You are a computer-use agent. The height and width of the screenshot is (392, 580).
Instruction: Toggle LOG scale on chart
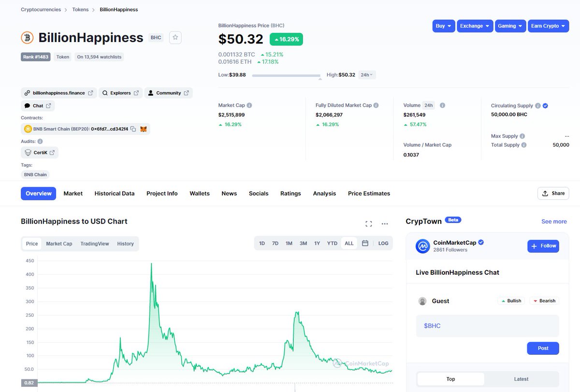[383, 243]
